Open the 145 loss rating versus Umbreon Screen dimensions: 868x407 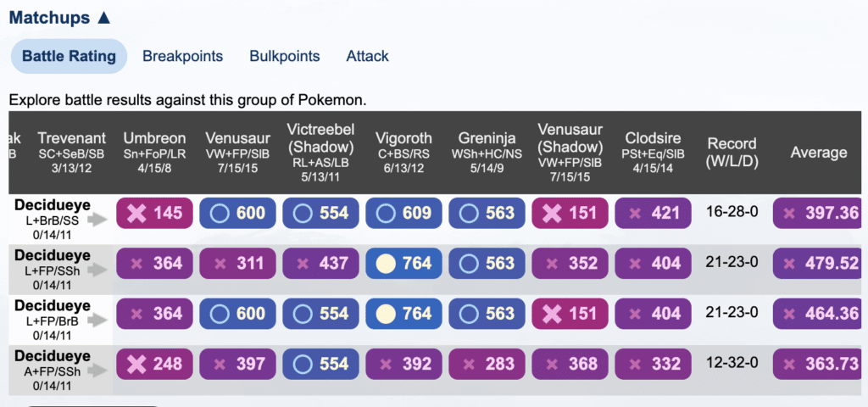[154, 213]
